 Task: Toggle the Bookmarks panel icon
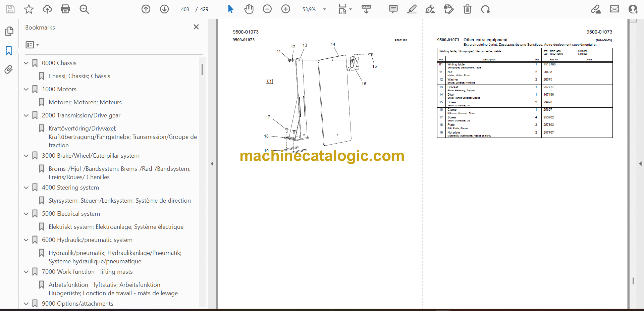(x=9, y=51)
